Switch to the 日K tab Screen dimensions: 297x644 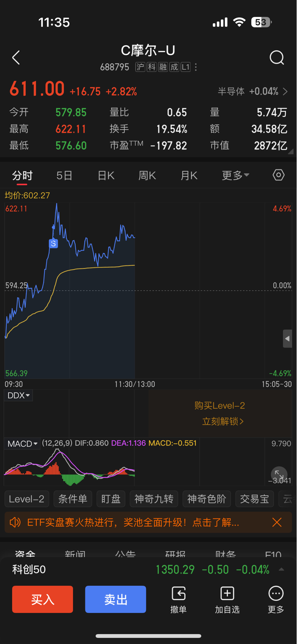106,176
